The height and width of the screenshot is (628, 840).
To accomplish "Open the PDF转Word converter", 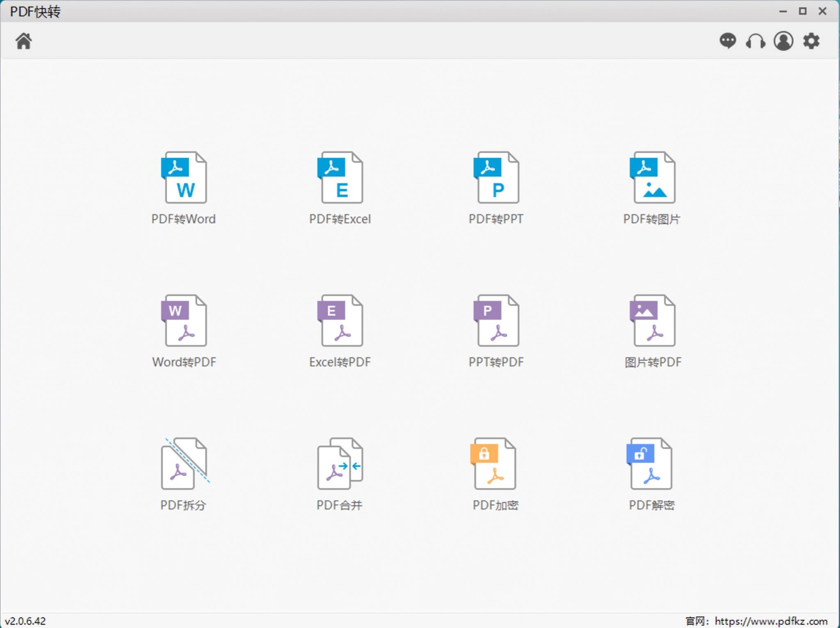I will 184,178.
